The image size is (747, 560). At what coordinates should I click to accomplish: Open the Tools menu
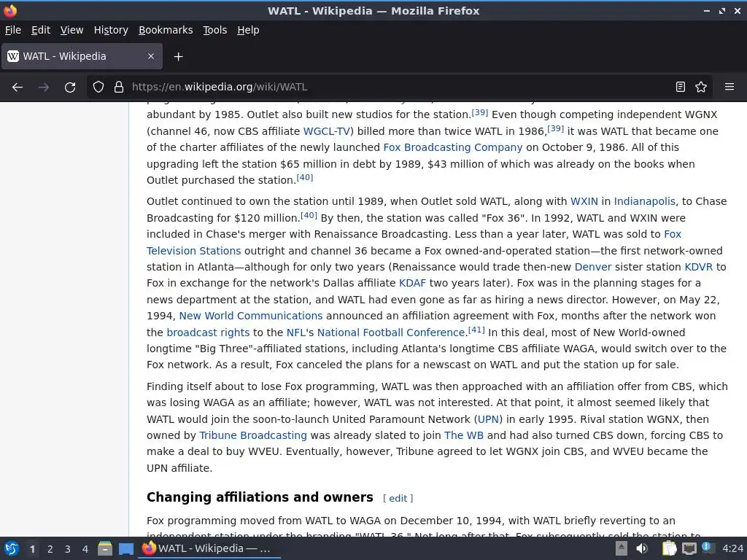215,30
